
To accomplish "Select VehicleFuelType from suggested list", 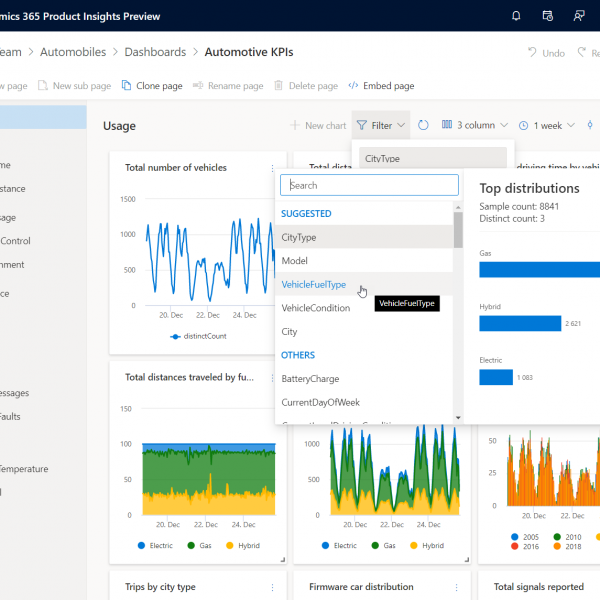I will (364, 284).
